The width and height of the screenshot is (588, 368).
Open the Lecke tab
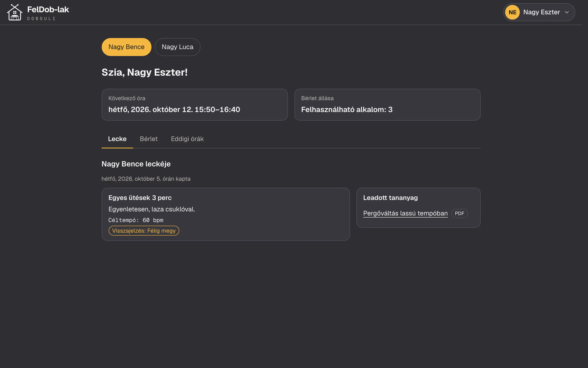117,139
